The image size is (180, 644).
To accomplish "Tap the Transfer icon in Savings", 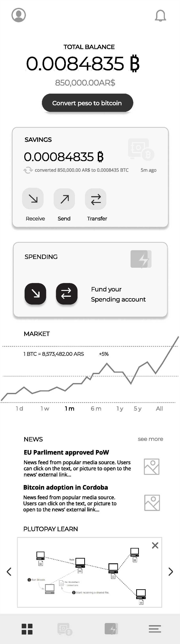I will click(x=96, y=199).
